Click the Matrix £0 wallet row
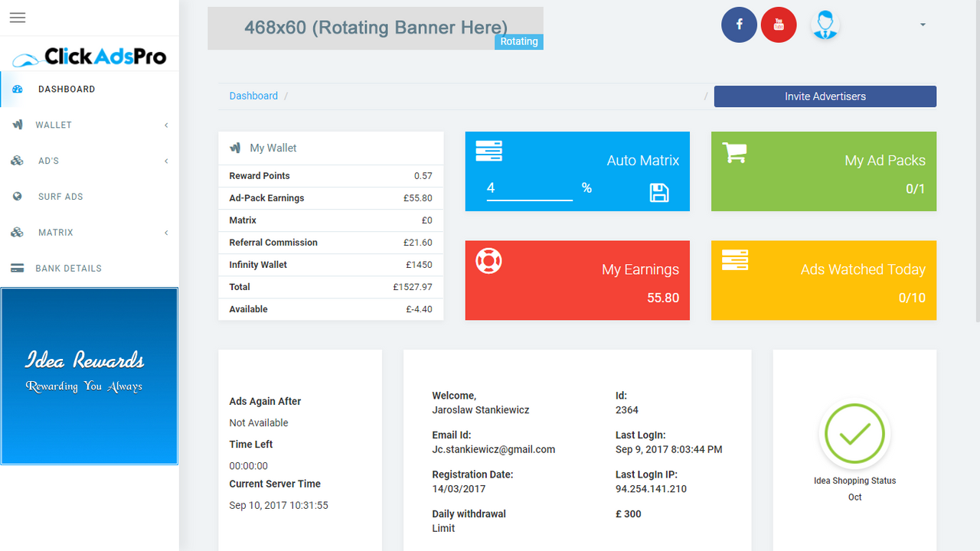980x551 pixels. tap(331, 220)
